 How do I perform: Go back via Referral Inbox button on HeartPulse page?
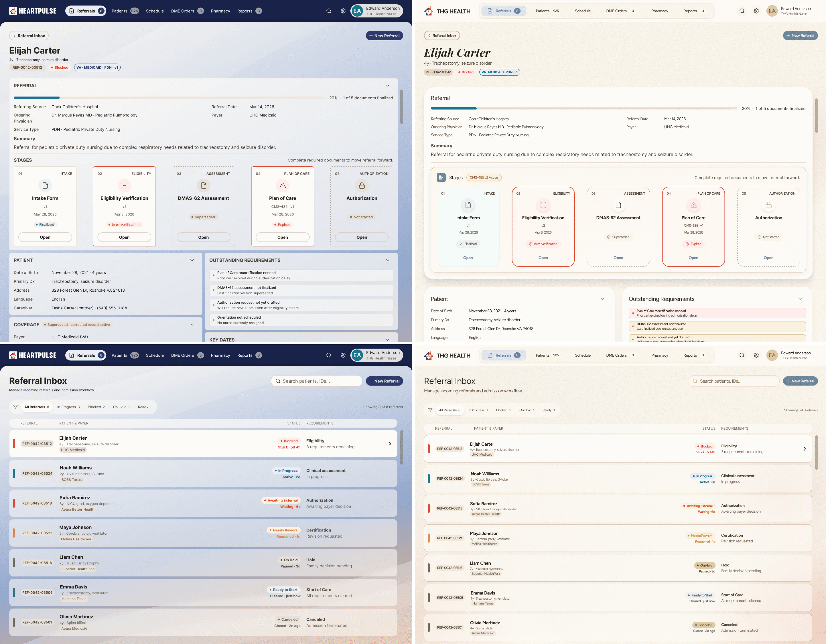(29, 36)
